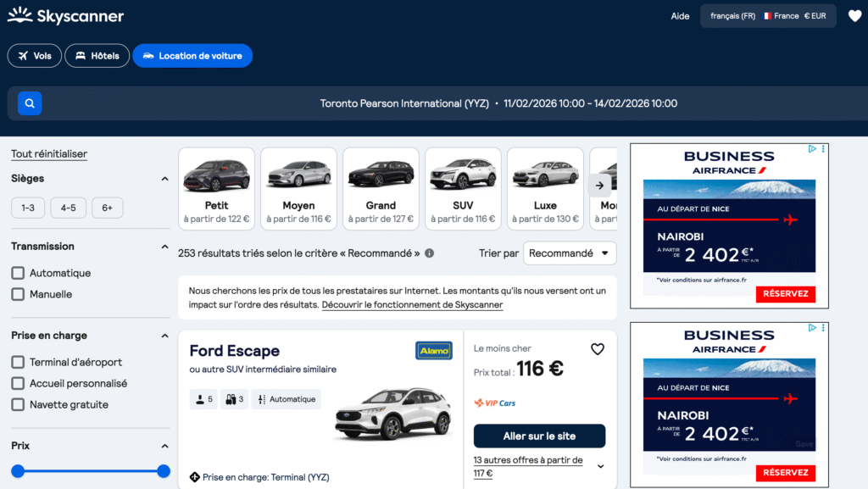Enable Accueil personnalisé filter
Image resolution: width=868 pixels, height=489 pixels.
[x=18, y=383]
